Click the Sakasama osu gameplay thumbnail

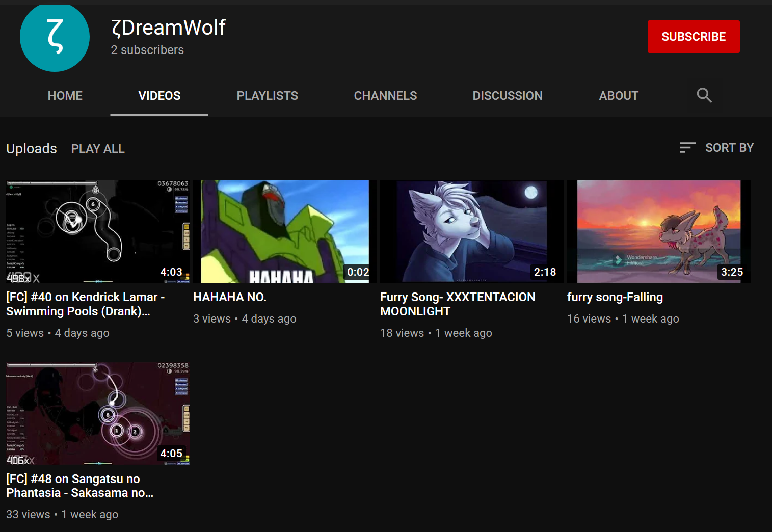[98, 413]
